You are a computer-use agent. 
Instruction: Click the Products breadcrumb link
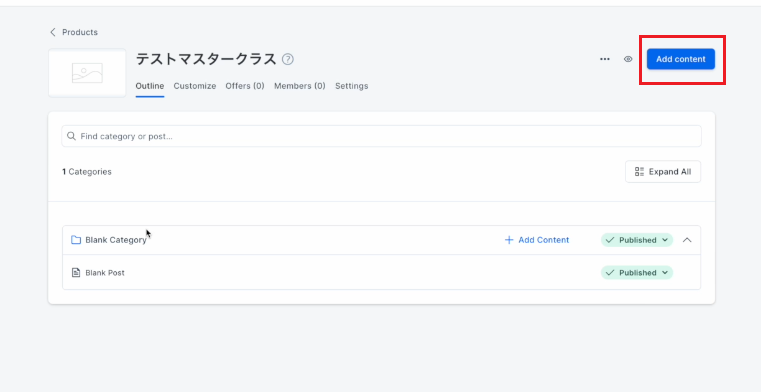[80, 32]
